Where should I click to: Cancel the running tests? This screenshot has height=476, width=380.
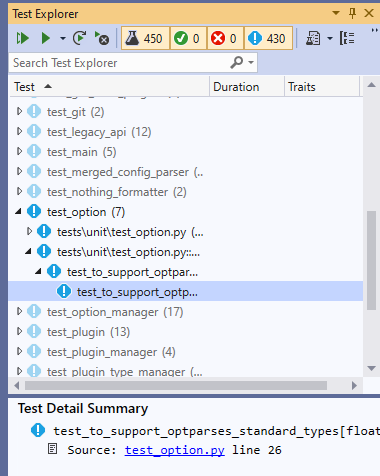coord(102,38)
